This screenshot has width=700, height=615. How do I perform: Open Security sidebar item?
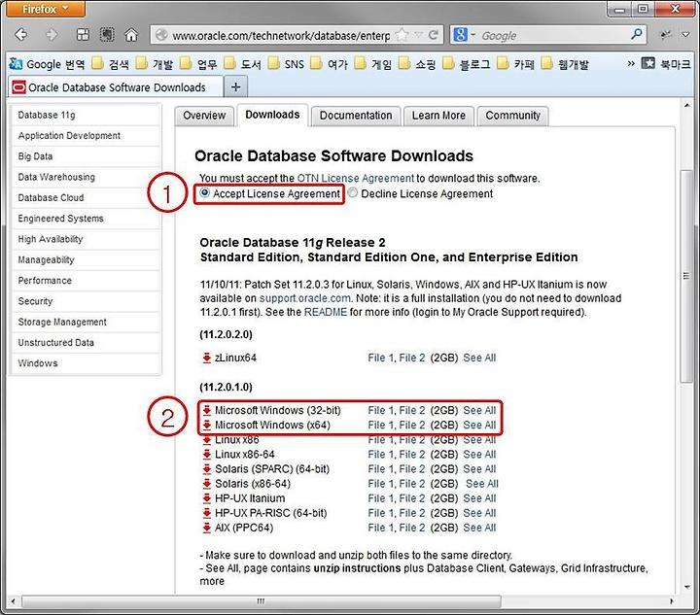[86, 301]
